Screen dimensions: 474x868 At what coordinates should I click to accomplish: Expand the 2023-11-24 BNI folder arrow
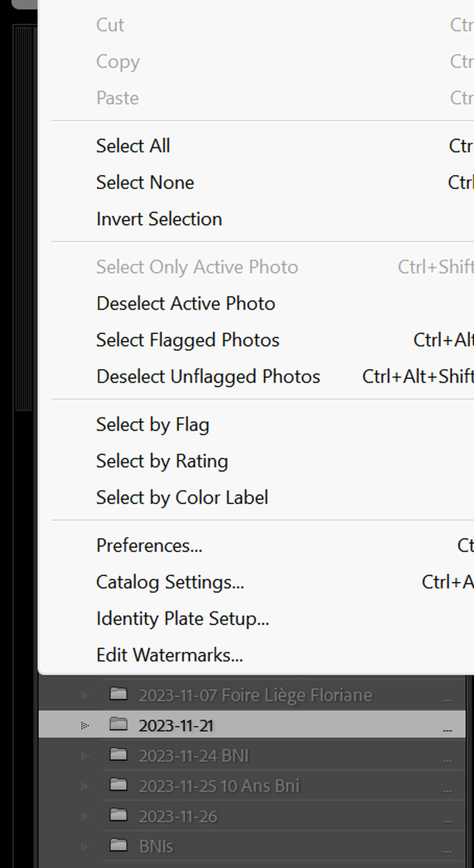[85, 755]
